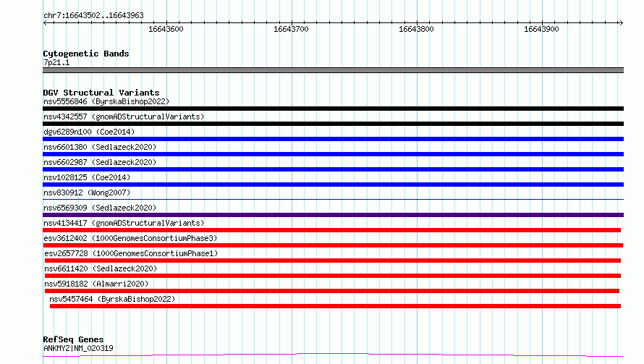Click the 16643700 ruler position

click(291, 29)
